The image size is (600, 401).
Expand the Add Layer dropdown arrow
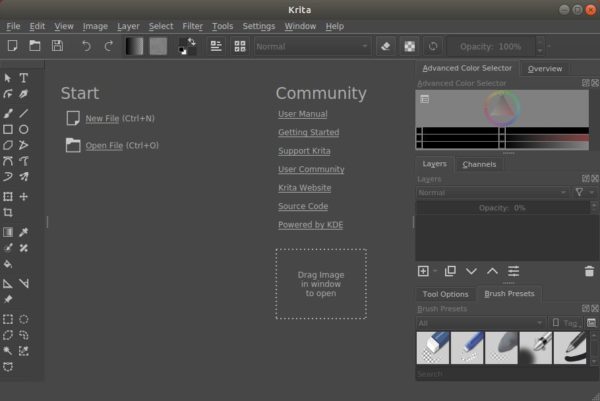435,271
